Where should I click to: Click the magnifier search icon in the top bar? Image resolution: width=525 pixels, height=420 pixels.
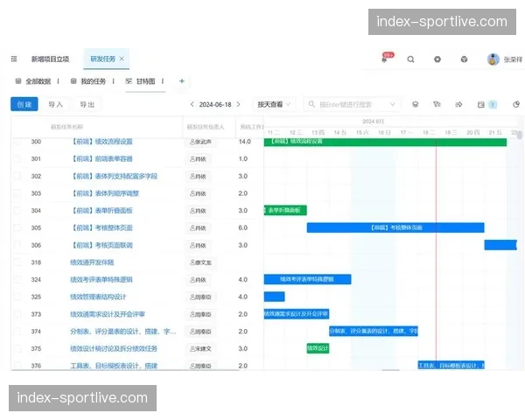click(410, 59)
